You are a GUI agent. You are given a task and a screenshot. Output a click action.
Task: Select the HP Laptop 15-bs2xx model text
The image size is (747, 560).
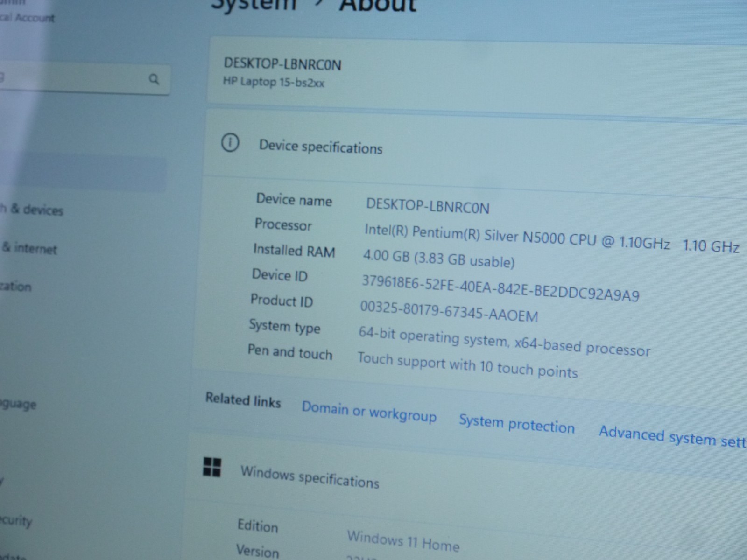(x=274, y=82)
